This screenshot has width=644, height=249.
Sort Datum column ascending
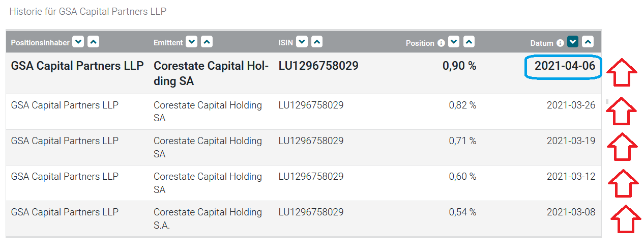(588, 42)
